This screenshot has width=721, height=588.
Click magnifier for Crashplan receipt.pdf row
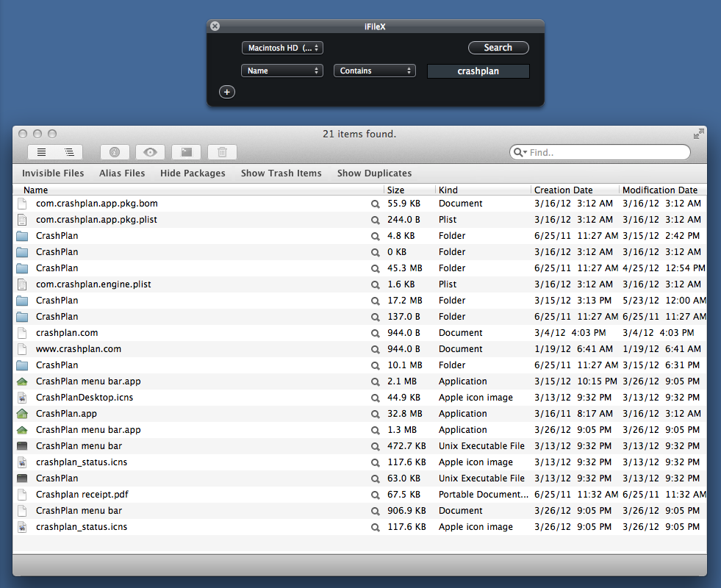pos(376,495)
